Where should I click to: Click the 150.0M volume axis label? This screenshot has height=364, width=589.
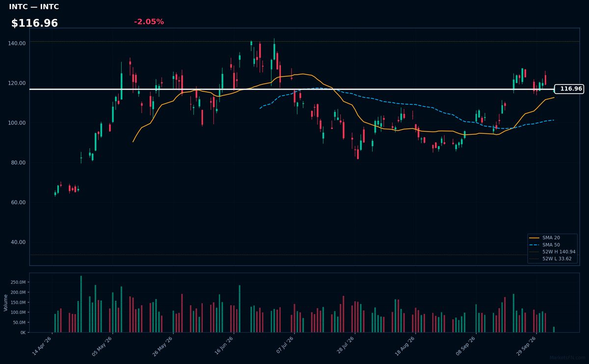click(18, 302)
